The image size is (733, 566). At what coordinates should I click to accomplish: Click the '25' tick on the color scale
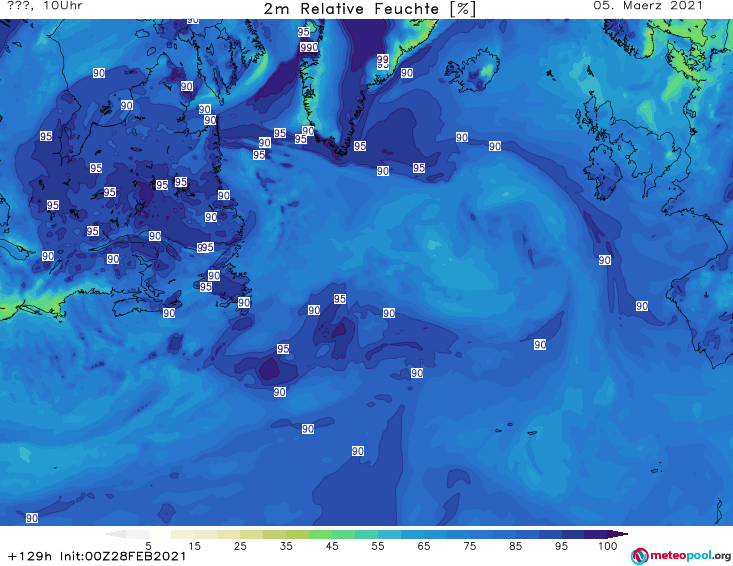(x=240, y=546)
